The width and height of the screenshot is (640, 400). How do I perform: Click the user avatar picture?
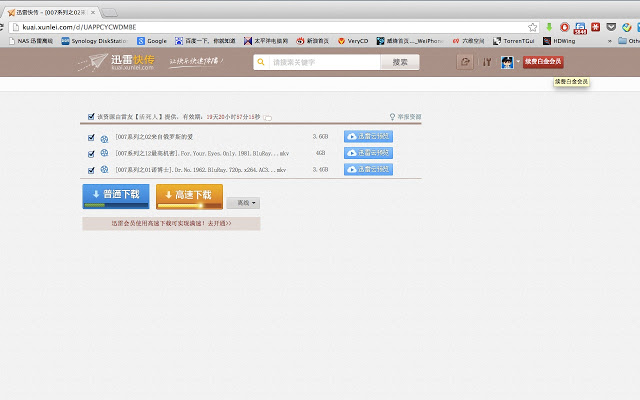507,62
